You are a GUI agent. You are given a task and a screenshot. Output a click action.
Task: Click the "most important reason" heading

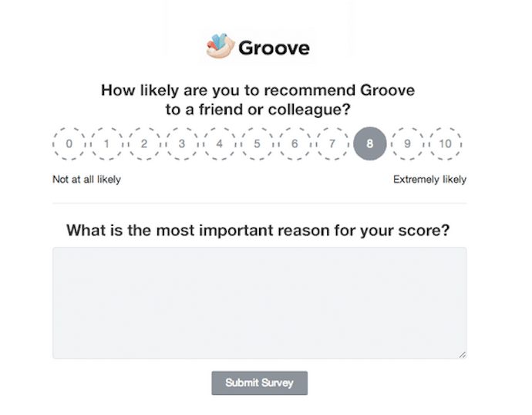(x=258, y=230)
